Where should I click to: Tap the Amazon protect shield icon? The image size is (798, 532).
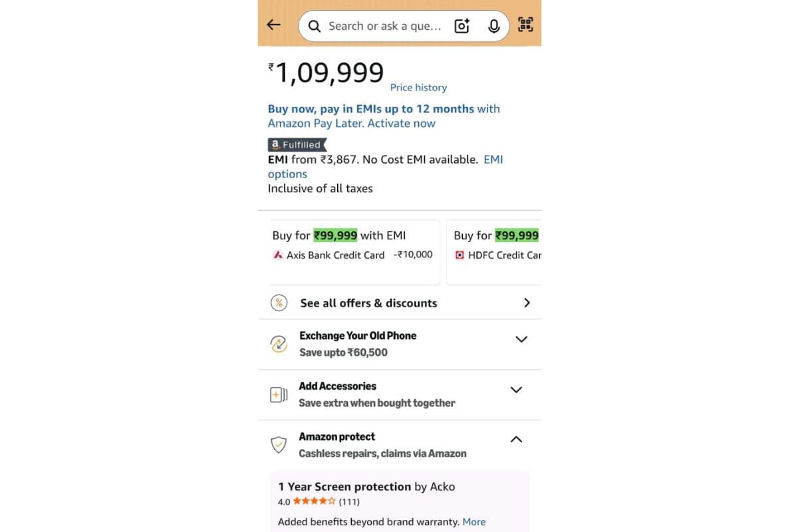point(279,444)
